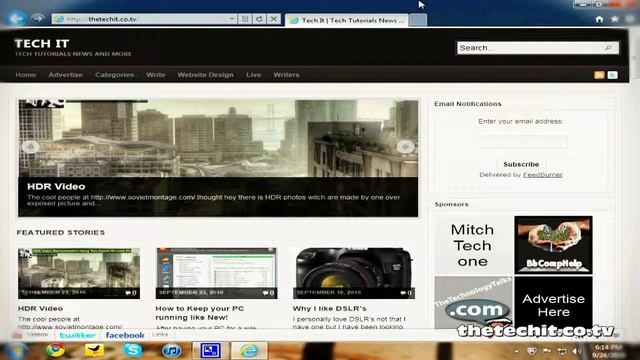Open the Website Design menu item

pyautogui.click(x=206, y=75)
